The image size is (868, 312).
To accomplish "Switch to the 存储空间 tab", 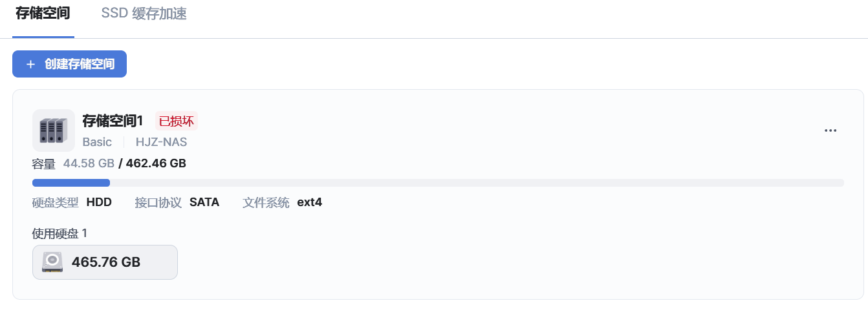I will (43, 14).
